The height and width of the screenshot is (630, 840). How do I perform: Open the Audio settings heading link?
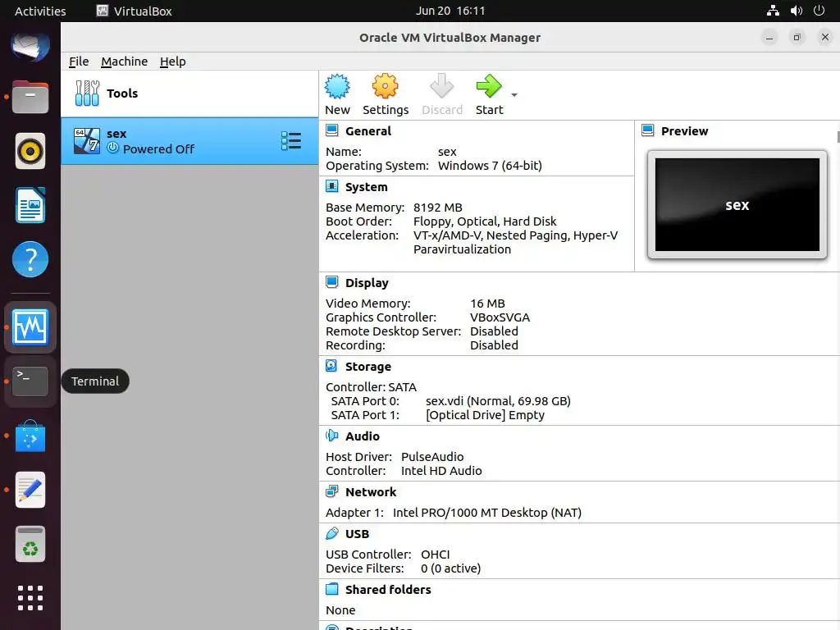click(362, 436)
